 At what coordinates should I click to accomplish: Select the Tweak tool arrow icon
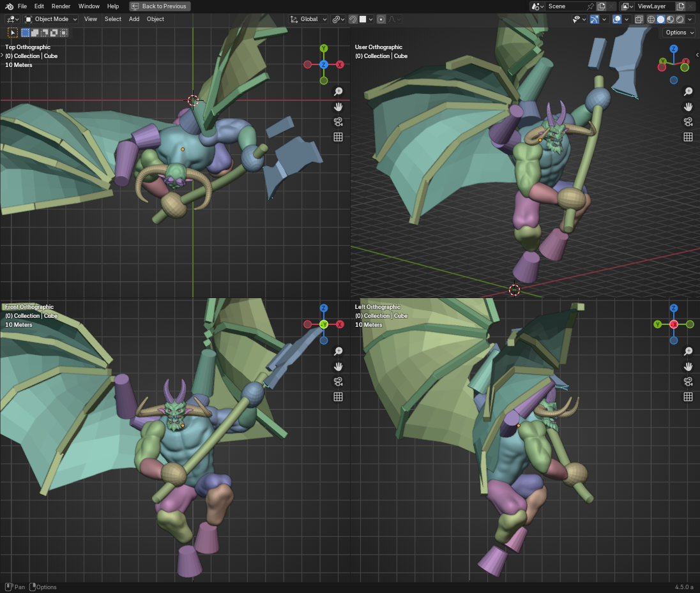click(x=13, y=33)
